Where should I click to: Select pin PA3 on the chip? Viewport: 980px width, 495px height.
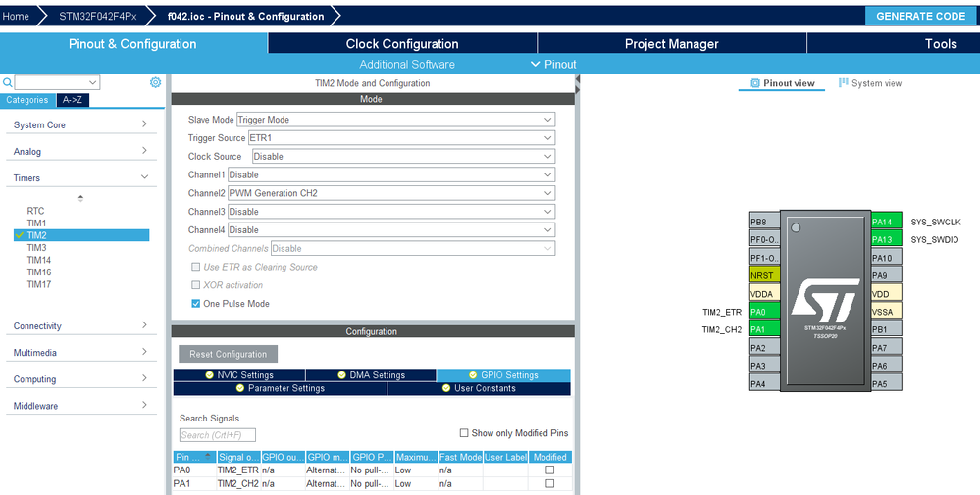[x=765, y=366]
